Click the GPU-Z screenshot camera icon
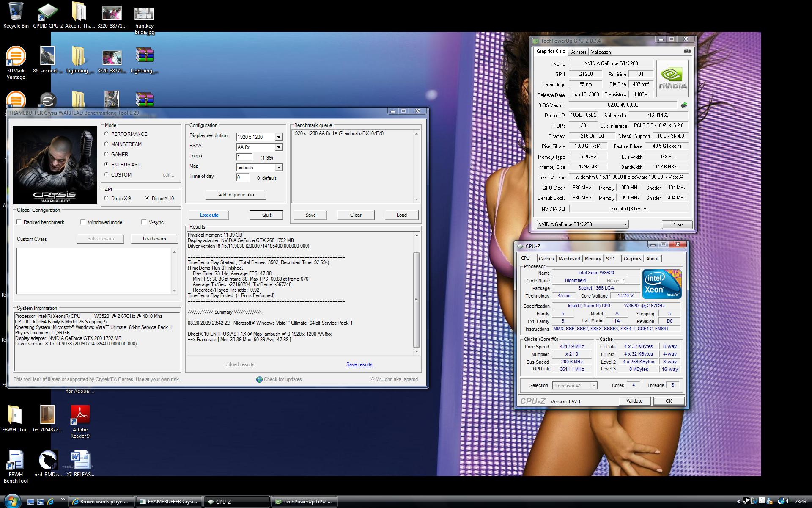Viewport: 812px width, 508px height. click(x=687, y=51)
